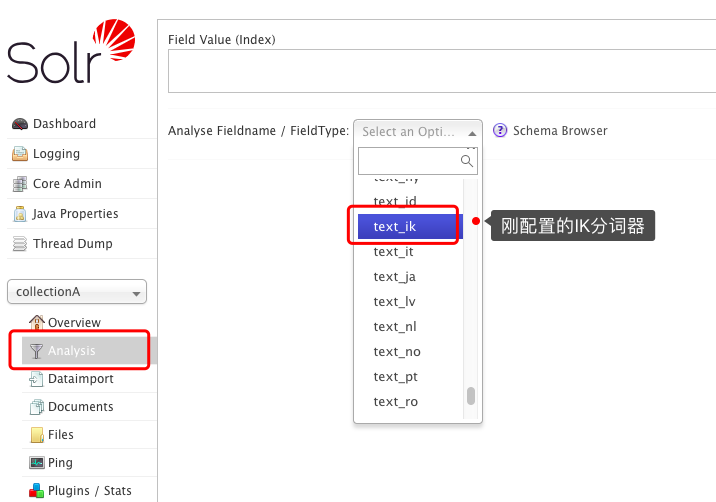The height and width of the screenshot is (502, 716).
Task: Click the Java Properties jar icon
Action: click(20, 214)
